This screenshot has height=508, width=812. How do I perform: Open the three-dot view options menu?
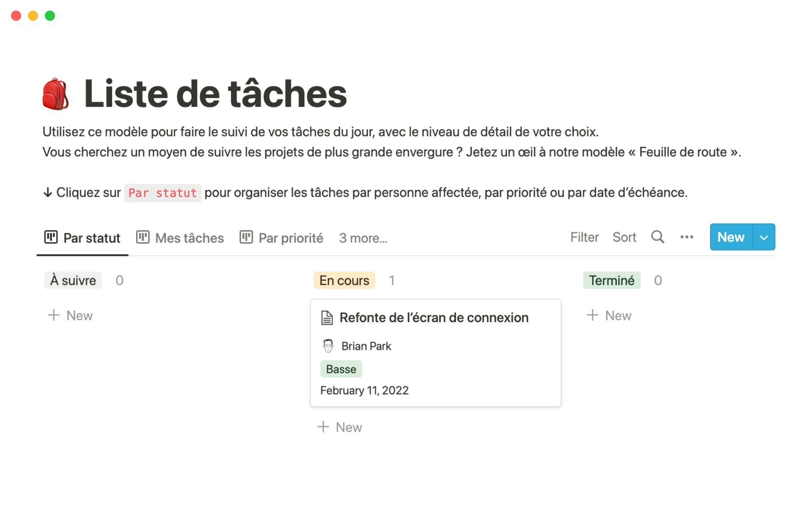pyautogui.click(x=686, y=237)
